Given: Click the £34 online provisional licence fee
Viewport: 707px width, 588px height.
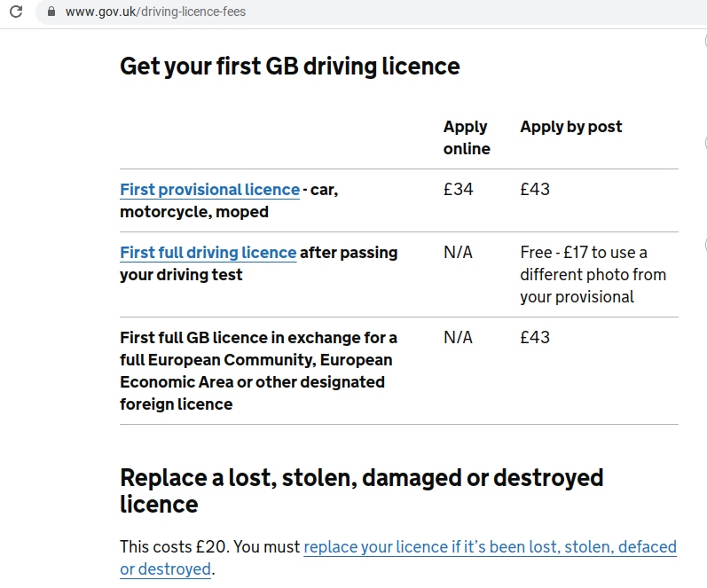Looking at the screenshot, I should (458, 190).
